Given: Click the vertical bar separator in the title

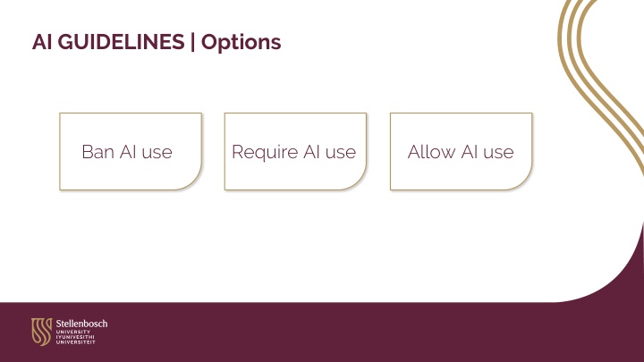Looking at the screenshot, I should pyautogui.click(x=192, y=42).
